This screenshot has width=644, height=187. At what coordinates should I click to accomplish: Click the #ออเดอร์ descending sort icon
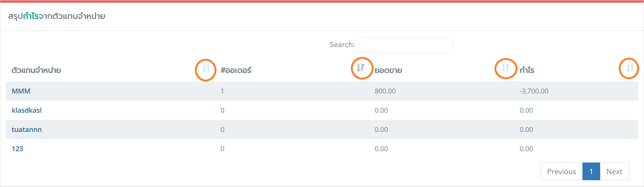pyautogui.click(x=361, y=67)
